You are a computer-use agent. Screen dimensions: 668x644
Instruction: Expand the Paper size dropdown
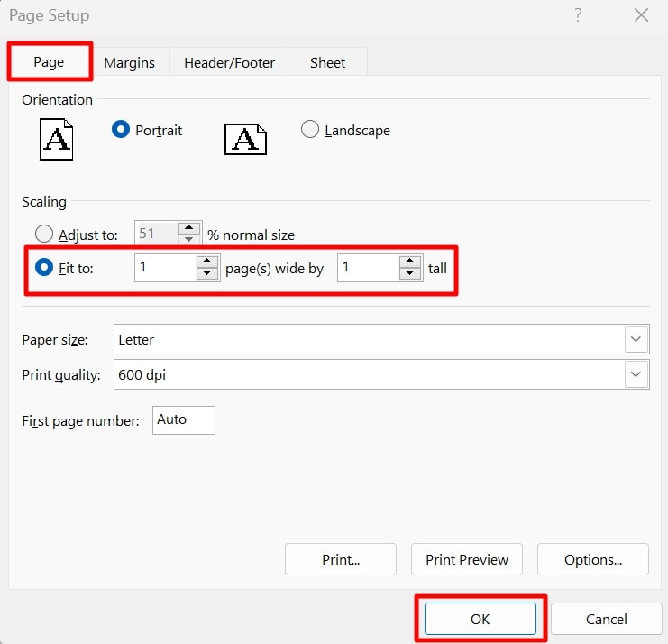[636, 340]
